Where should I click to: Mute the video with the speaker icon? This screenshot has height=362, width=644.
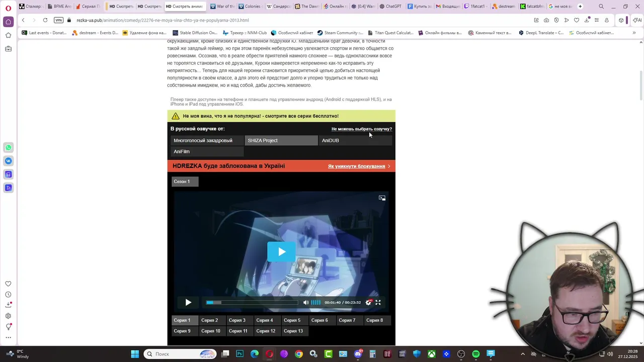(306, 302)
